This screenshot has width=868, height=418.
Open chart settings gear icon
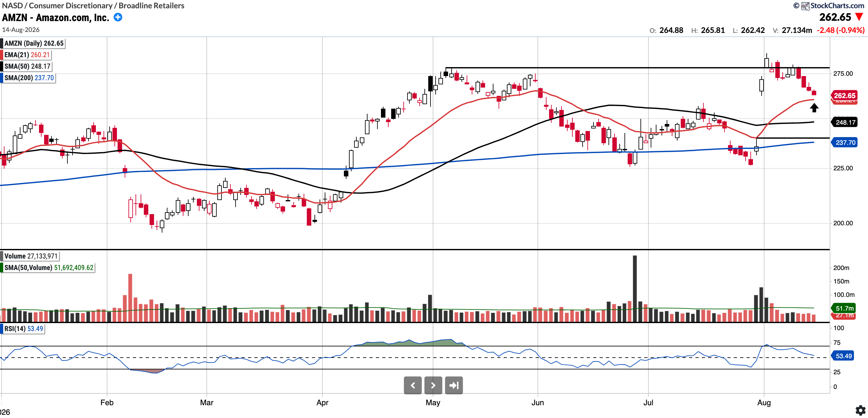(x=860, y=410)
